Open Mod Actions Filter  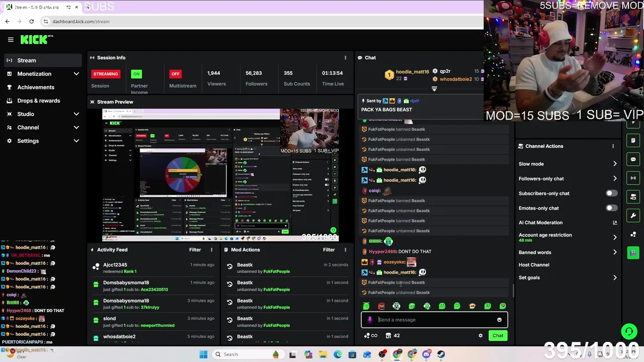tap(329, 250)
